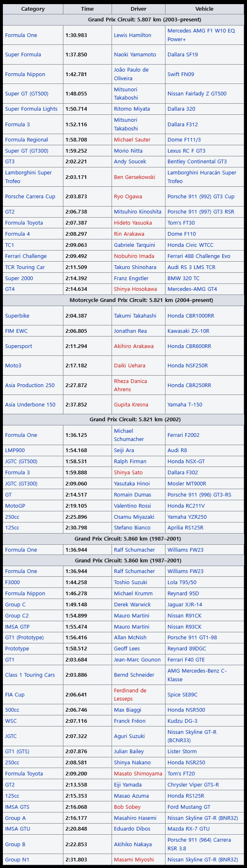The width and height of the screenshot is (247, 868).
Task: Click the Super Formula category link
Action: tap(23, 55)
